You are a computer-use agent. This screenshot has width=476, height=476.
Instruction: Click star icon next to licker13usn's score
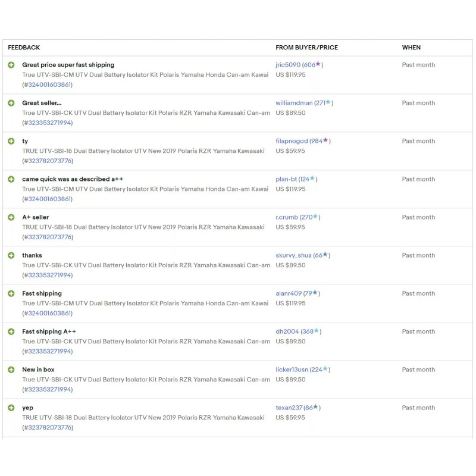pos(325,368)
